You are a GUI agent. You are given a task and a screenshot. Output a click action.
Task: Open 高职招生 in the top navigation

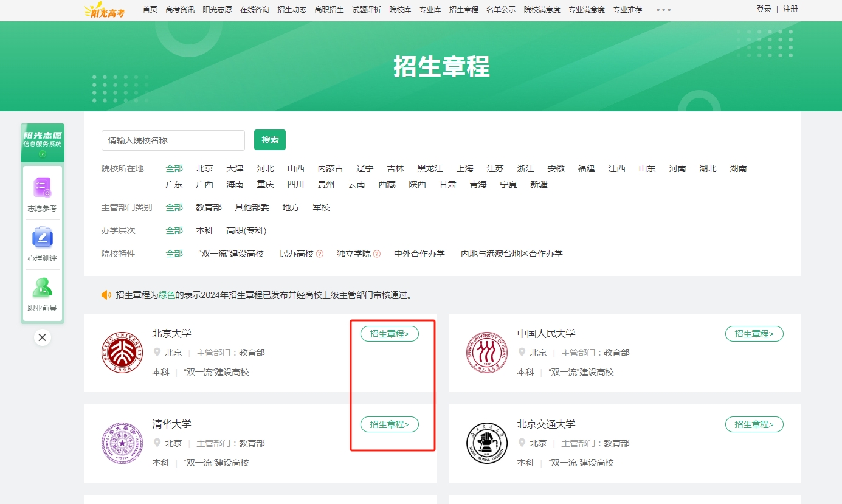coord(329,9)
